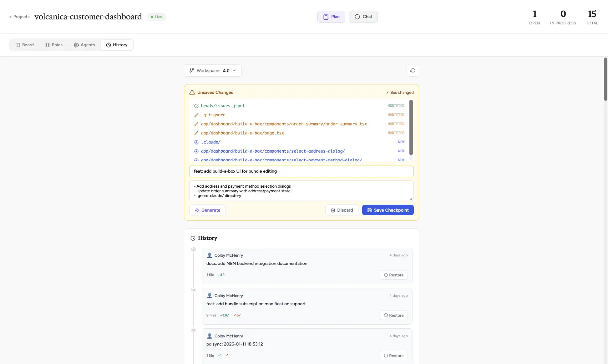
Task: Click Colby McHenry's avatar on the bundle subscription entry
Action: [209, 295]
